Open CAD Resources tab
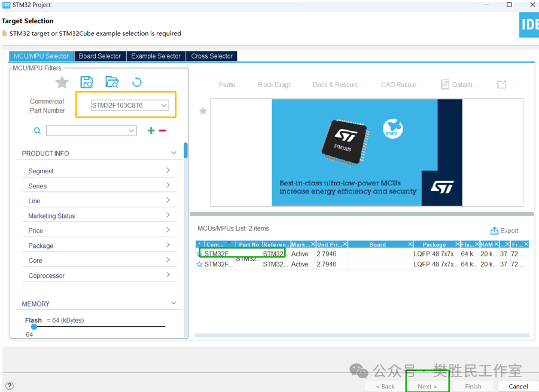 [401, 85]
